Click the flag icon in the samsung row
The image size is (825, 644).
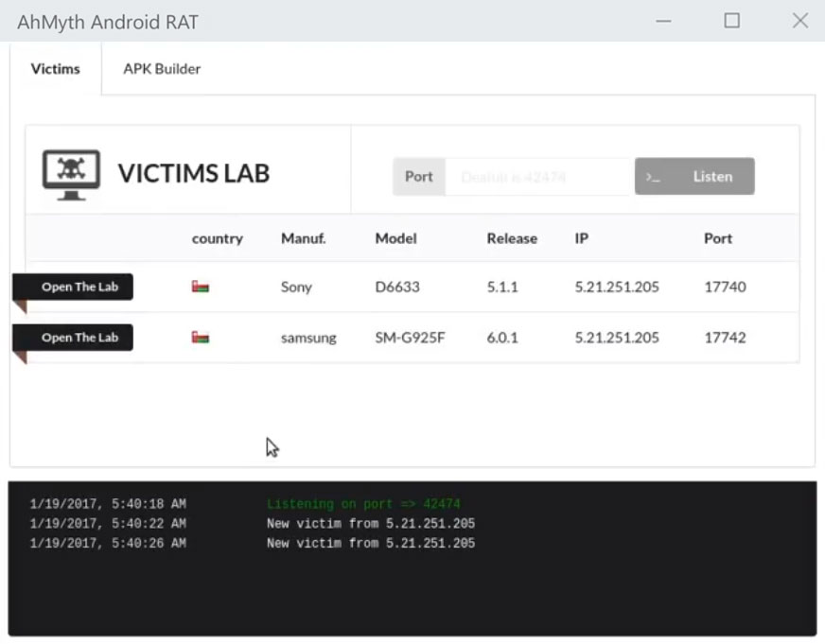coord(200,338)
